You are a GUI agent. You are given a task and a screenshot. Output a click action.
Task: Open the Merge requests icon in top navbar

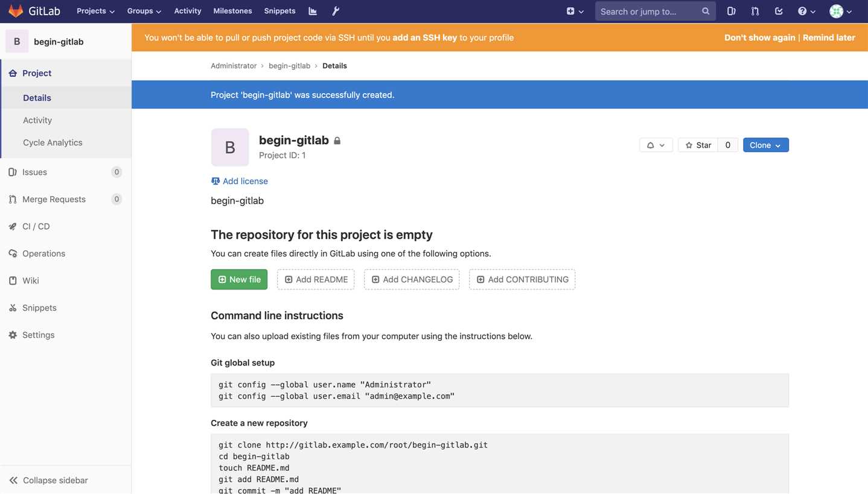click(x=755, y=11)
